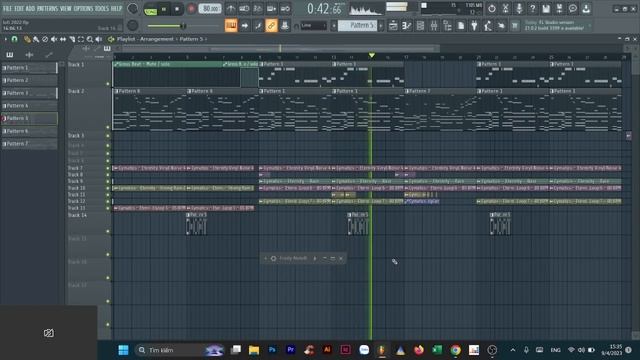Screen dimensions: 640x360
Task: Click the record button
Action: 191,9
